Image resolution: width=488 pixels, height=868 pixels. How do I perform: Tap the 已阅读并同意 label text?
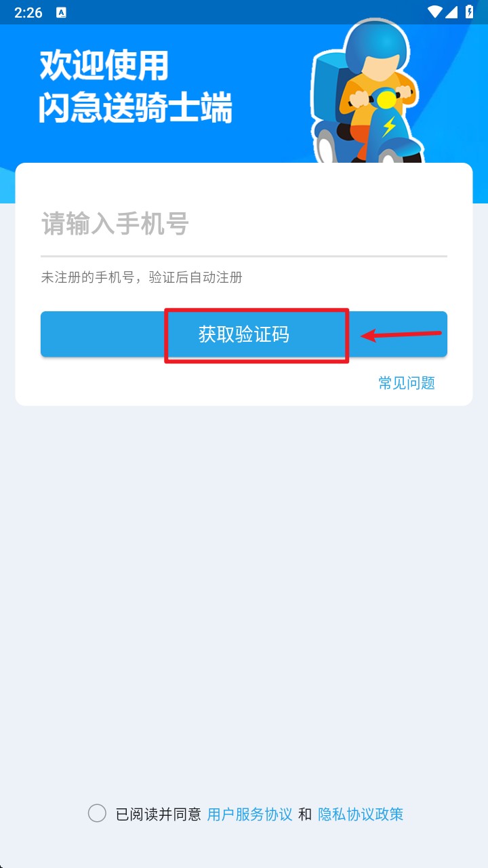[x=159, y=814]
